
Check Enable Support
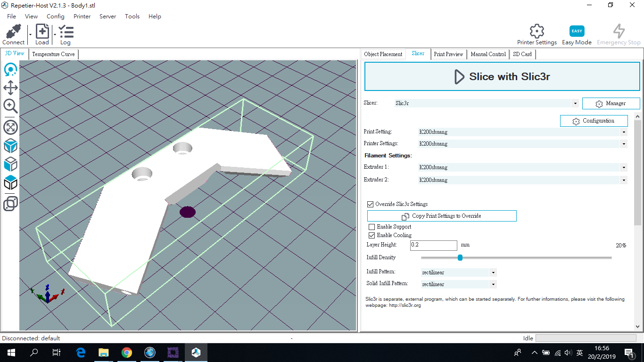[x=372, y=227]
